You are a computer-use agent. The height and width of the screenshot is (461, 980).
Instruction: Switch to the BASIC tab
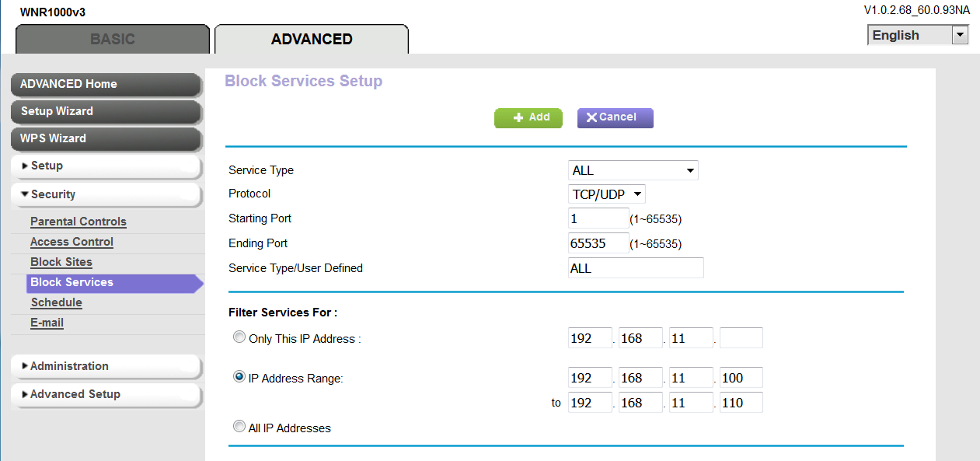[113, 39]
